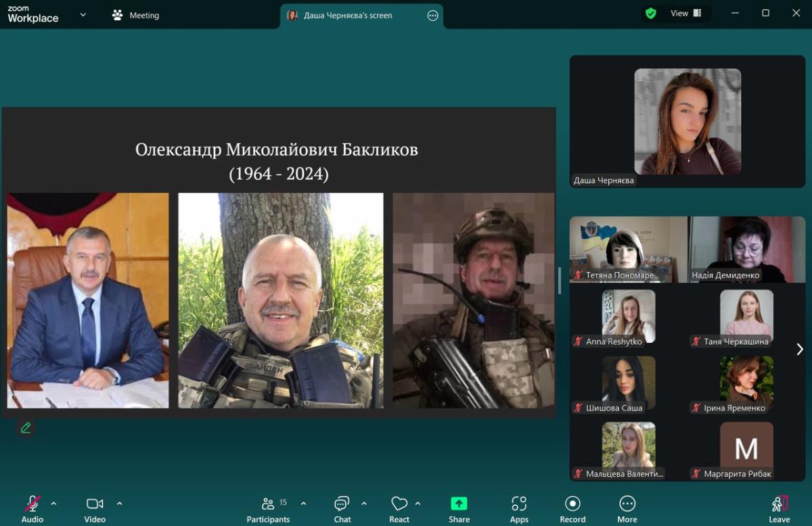Click the React heart icon
Screen dimensions: 812x526
(399, 504)
